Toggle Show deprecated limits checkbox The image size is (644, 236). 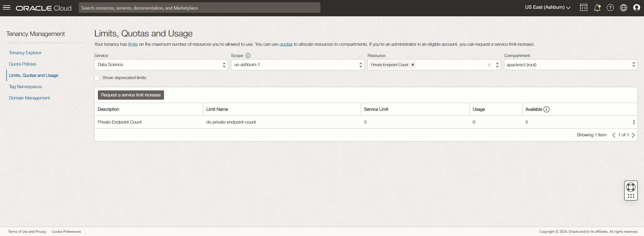point(97,78)
